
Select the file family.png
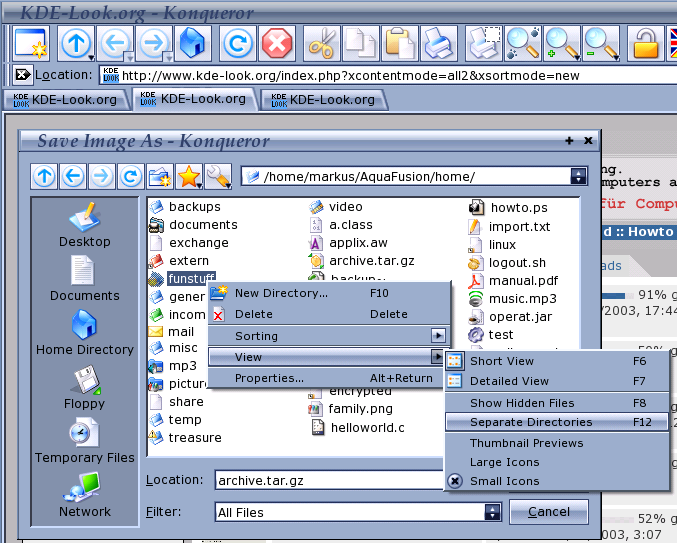click(351, 408)
